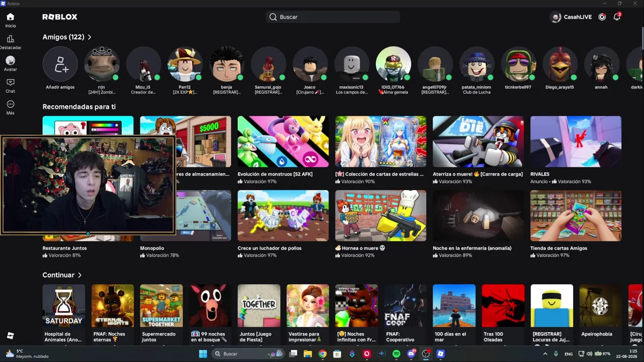Continue playing 100 días en el mar
Viewport: 644px width, 362px height.
(x=454, y=306)
